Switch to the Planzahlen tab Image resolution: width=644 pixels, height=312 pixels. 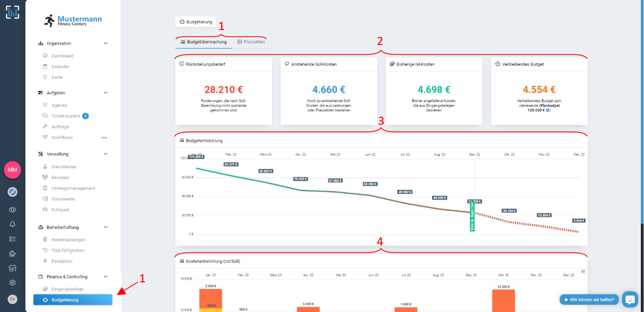tap(251, 42)
